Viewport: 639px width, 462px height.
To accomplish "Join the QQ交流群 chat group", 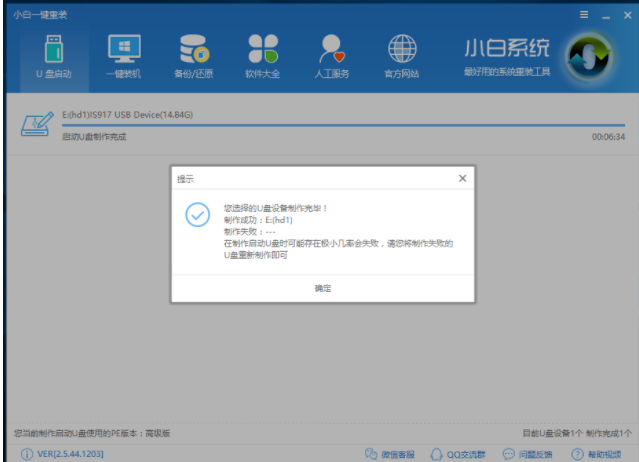I will [462, 454].
